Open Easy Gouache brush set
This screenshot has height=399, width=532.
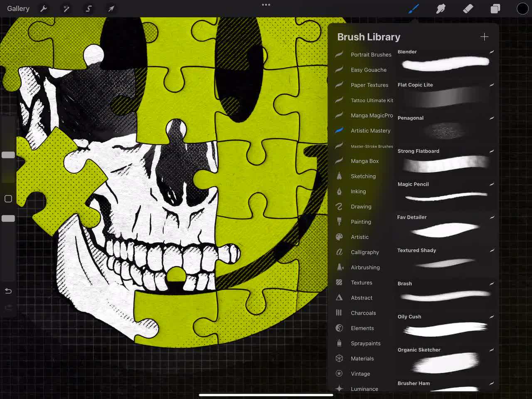(364, 70)
